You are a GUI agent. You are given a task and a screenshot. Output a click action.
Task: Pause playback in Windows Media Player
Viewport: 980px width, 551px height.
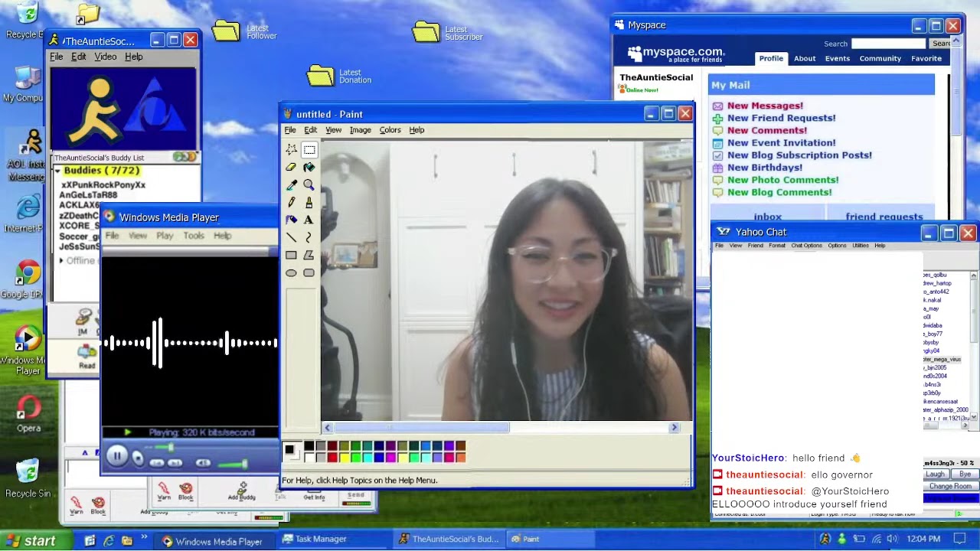(x=116, y=456)
